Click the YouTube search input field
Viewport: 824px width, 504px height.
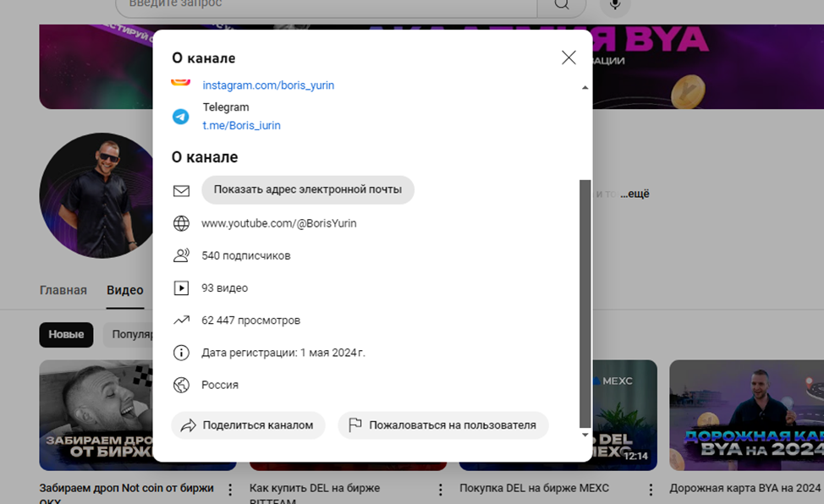(x=326, y=5)
